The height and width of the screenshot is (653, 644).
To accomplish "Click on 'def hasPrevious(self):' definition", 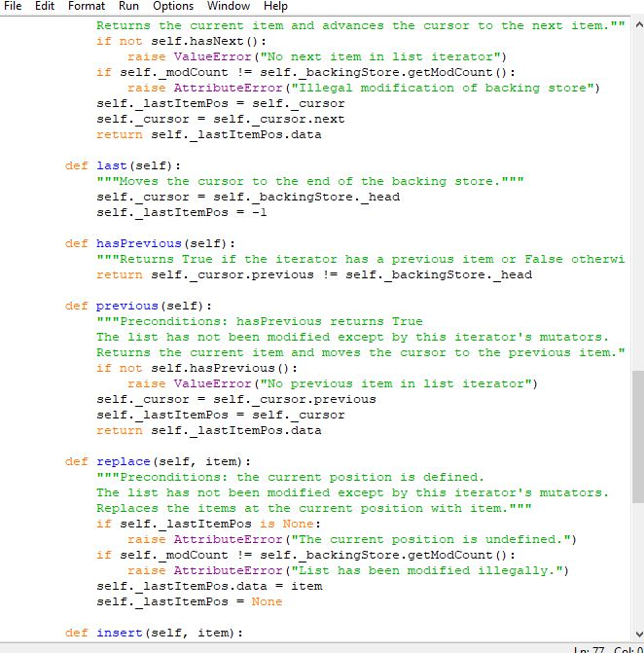I will (150, 243).
